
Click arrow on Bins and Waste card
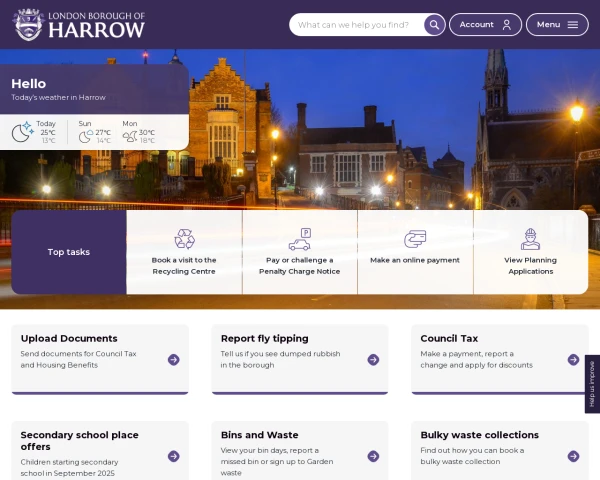373,456
